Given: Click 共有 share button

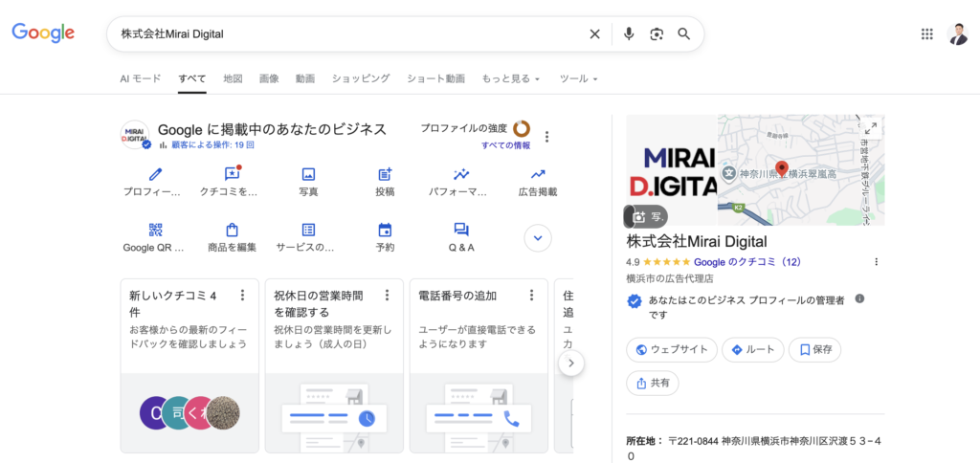Looking at the screenshot, I should (652, 383).
